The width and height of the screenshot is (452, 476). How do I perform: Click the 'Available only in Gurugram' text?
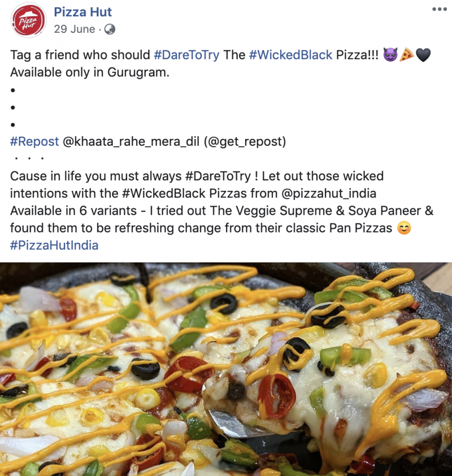click(90, 72)
